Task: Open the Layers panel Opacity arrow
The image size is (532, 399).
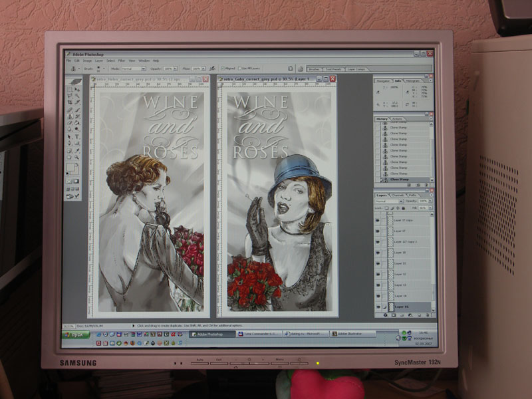Action: pyautogui.click(x=430, y=201)
